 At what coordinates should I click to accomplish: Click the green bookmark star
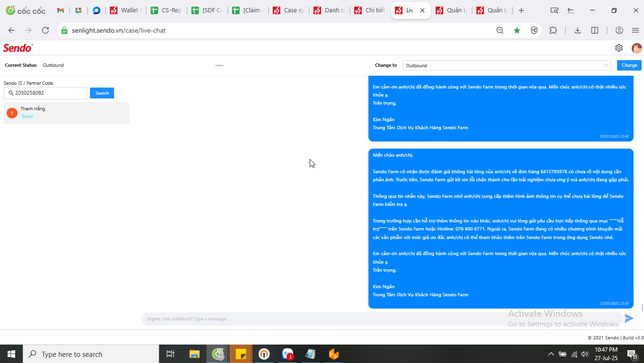(517, 30)
